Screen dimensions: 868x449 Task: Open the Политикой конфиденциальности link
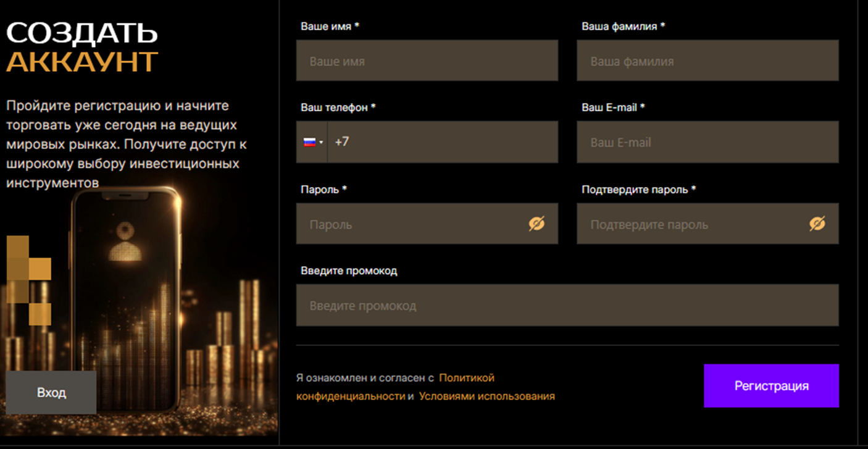coord(466,377)
